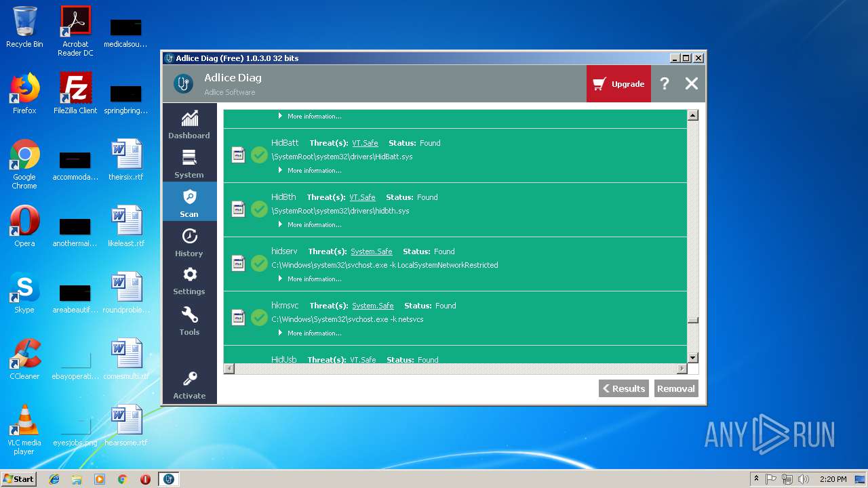Click the vertical scrollbar down arrow
Viewport: 868px width, 488px height.
(692, 358)
